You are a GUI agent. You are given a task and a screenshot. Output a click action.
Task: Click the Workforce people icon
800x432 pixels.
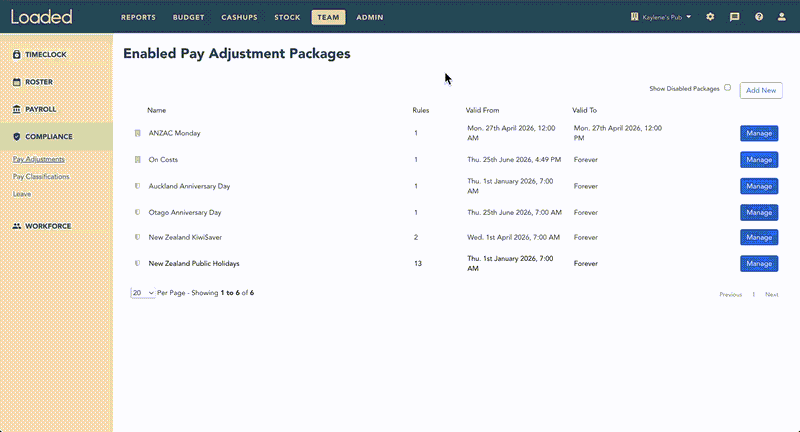point(17,226)
